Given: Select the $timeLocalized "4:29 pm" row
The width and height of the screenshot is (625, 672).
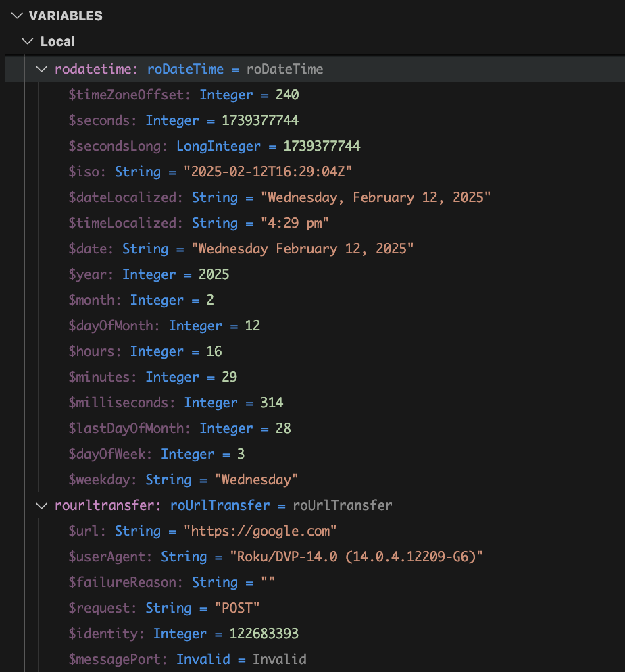Looking at the screenshot, I should (x=315, y=224).
